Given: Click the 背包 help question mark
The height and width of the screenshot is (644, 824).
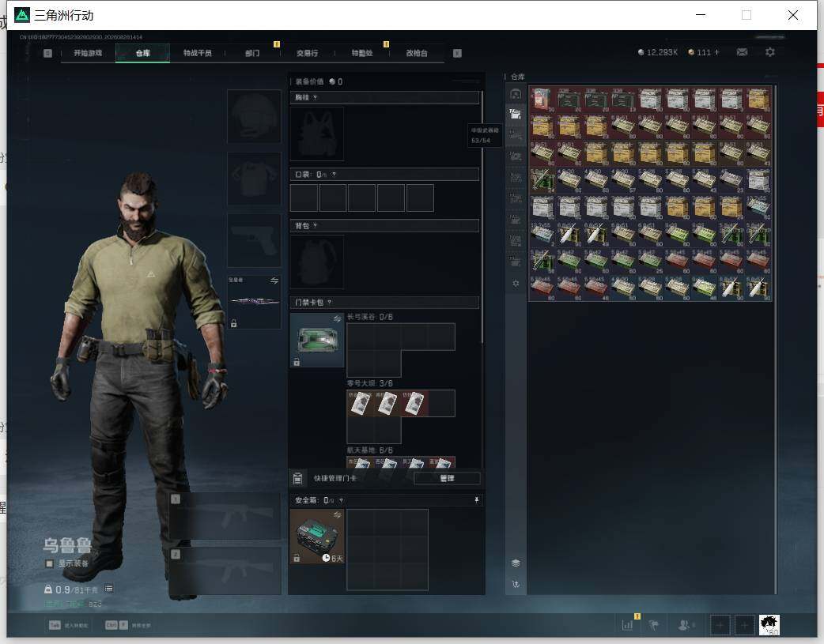Looking at the screenshot, I should click(315, 226).
